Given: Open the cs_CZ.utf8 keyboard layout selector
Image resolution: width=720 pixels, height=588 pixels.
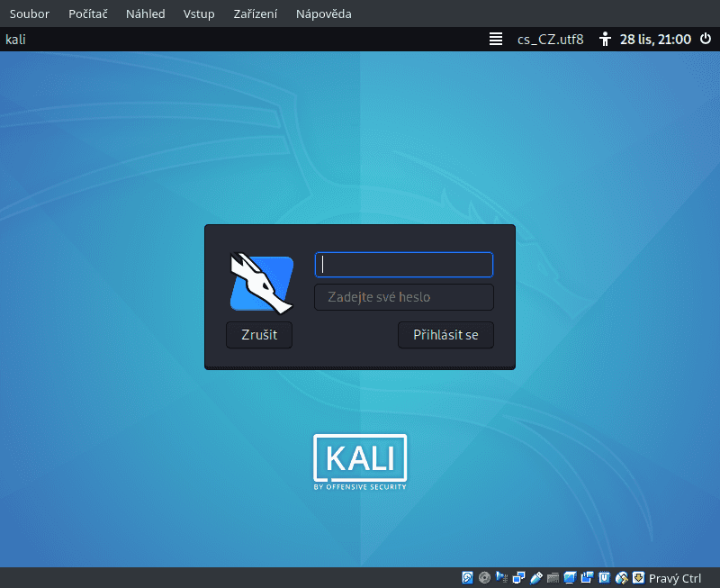Looking at the screenshot, I should 550,39.
